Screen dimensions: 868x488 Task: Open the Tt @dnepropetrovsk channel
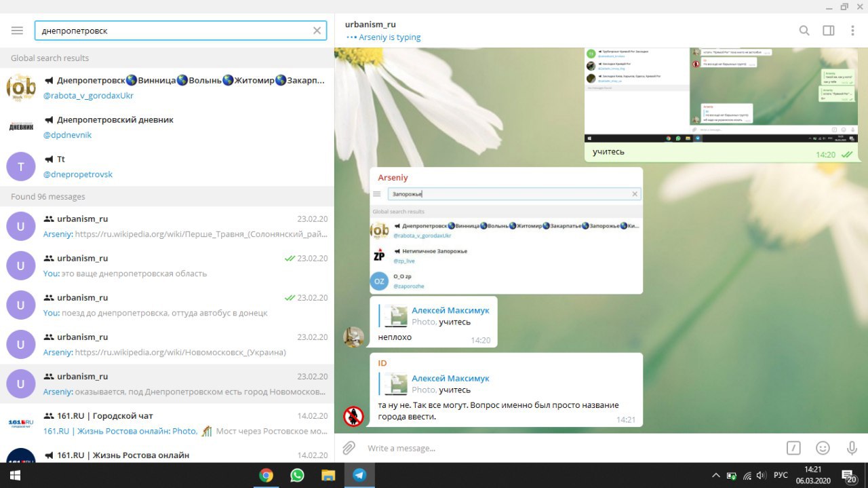tap(167, 166)
